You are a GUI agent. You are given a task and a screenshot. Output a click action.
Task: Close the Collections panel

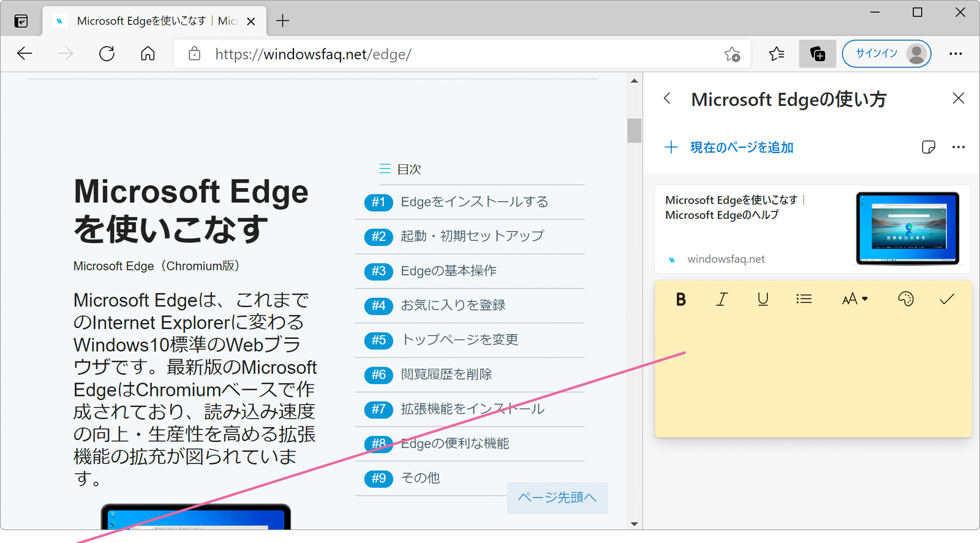[959, 98]
